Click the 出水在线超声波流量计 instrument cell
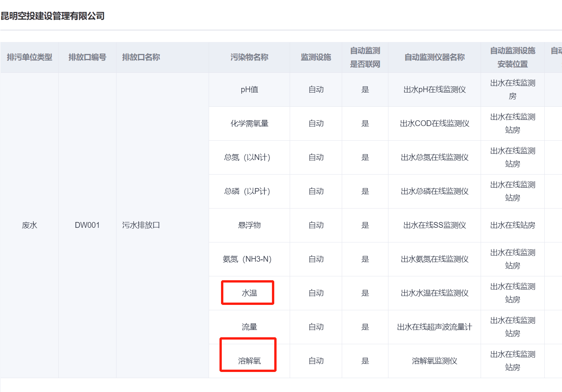This screenshot has height=392, width=562. (434, 327)
